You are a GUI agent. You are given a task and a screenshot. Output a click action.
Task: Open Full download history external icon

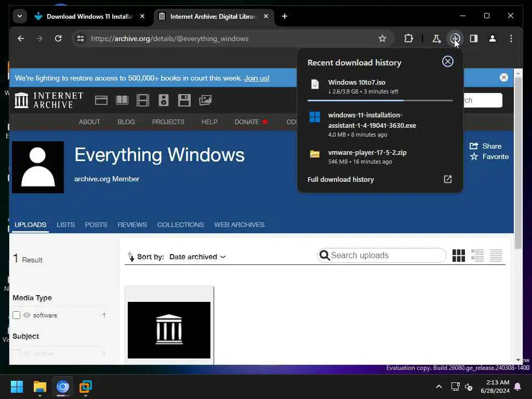point(448,179)
